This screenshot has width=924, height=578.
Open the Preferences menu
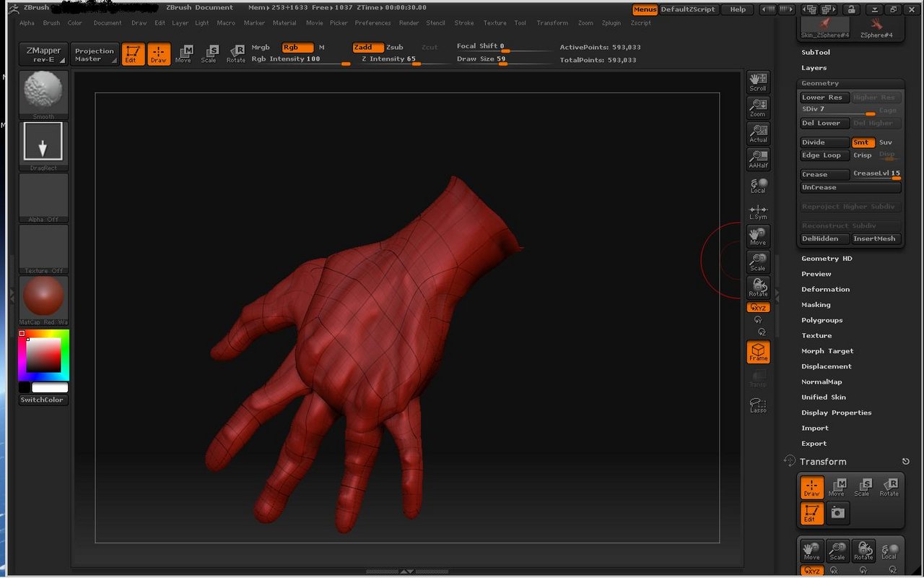pyautogui.click(x=372, y=23)
